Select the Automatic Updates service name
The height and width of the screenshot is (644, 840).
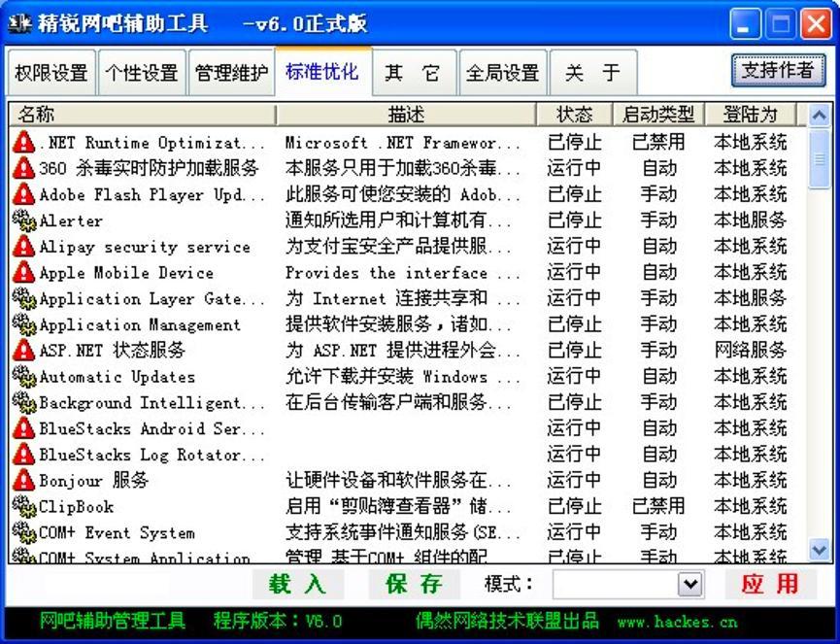tap(117, 377)
